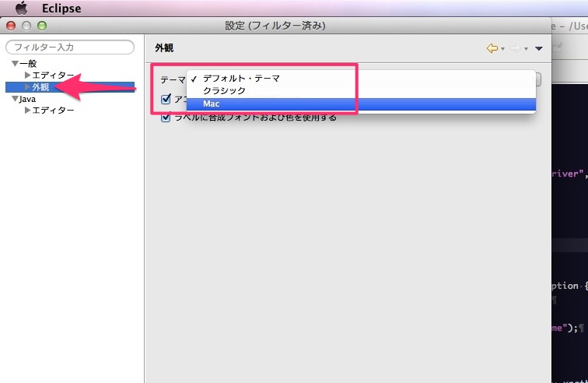Screen dimensions: 588x383
Task: Zoom the 設定 window with green button
Action: coord(42,26)
